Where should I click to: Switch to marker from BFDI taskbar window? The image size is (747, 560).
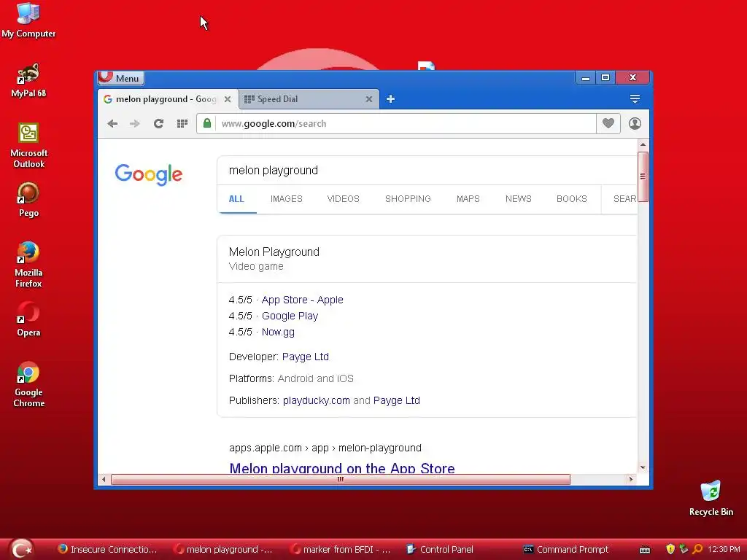340,550
